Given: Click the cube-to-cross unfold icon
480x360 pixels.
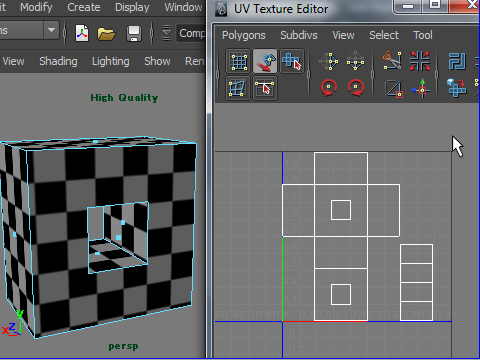Looking at the screenshot, I should click(457, 88).
